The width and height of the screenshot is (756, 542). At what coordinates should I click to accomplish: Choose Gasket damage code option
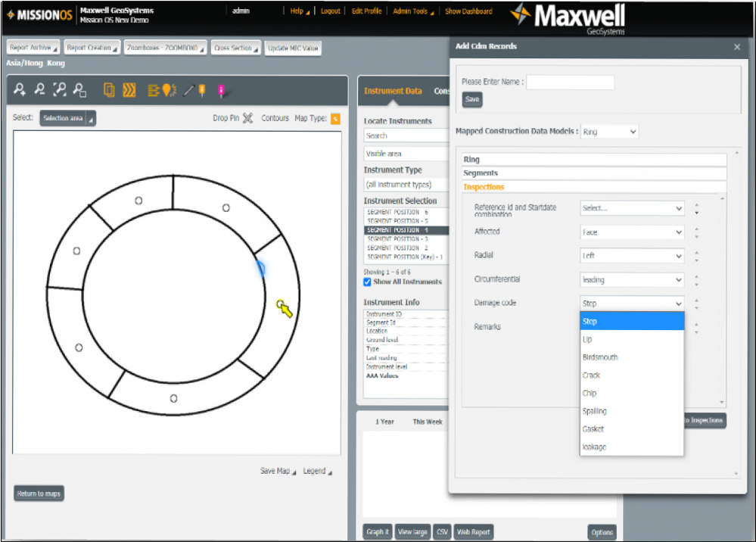(x=632, y=428)
